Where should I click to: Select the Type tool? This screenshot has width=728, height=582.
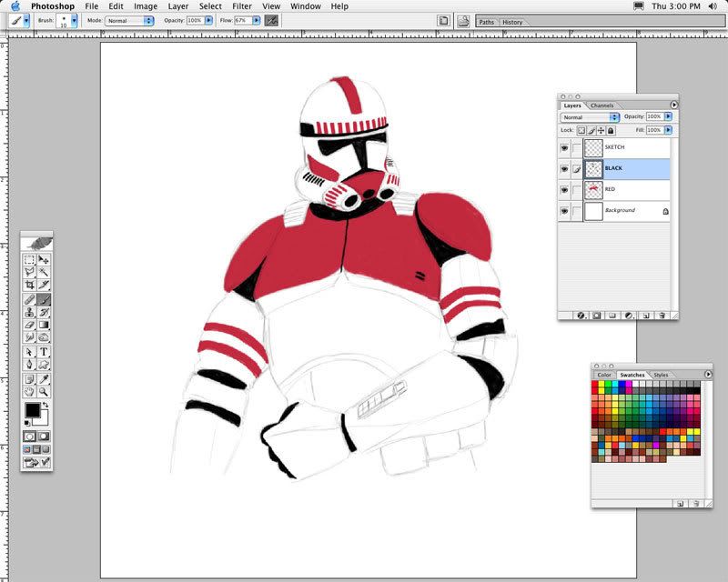click(x=44, y=352)
